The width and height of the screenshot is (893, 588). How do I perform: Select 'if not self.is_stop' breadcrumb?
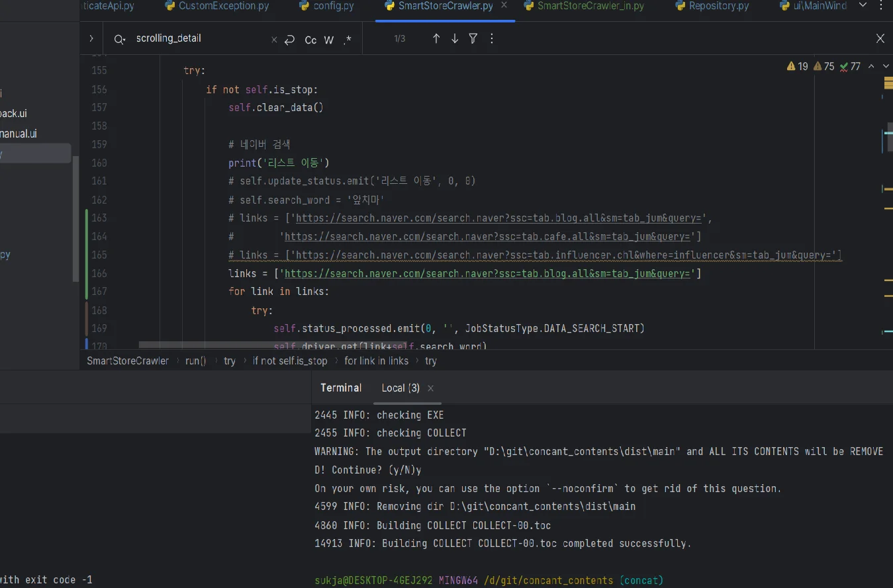tap(290, 361)
